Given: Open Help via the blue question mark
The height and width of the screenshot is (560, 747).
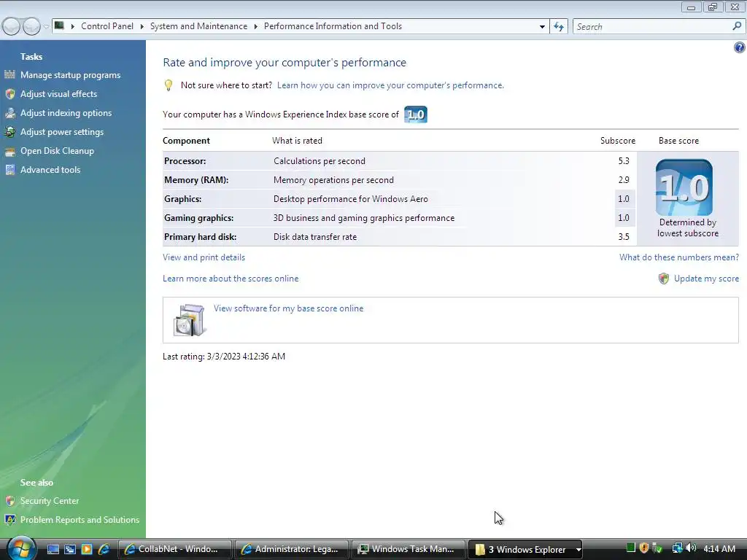Looking at the screenshot, I should tap(740, 47).
